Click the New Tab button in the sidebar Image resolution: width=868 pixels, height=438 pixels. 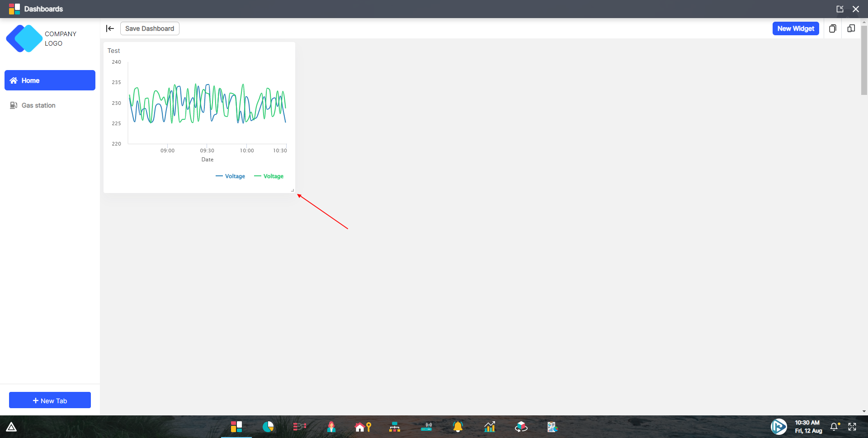pyautogui.click(x=50, y=400)
